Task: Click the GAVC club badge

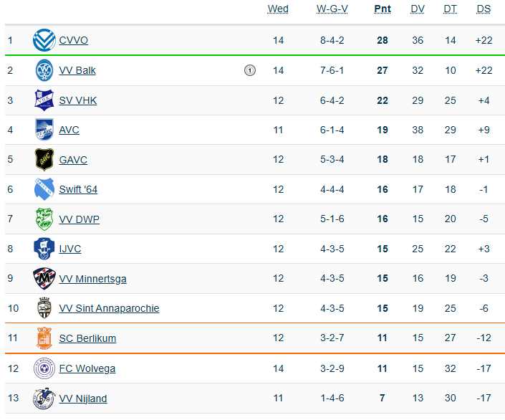Action: click(44, 160)
